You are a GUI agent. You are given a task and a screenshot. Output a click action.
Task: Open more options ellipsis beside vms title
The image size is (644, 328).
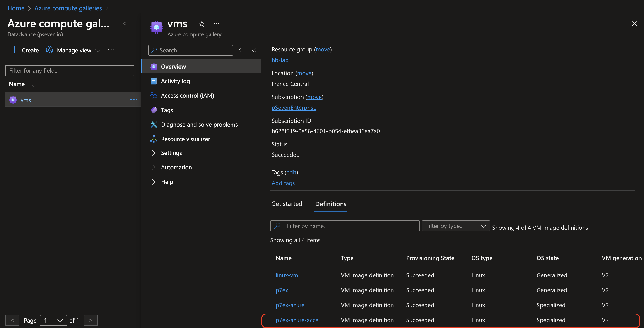click(x=216, y=24)
